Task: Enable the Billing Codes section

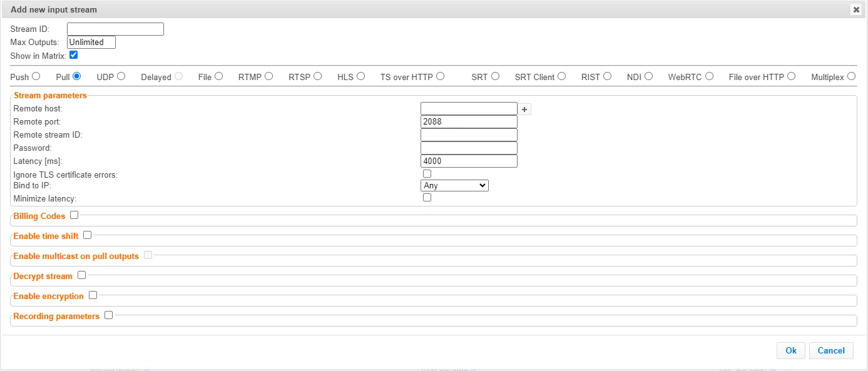Action: coord(74,215)
